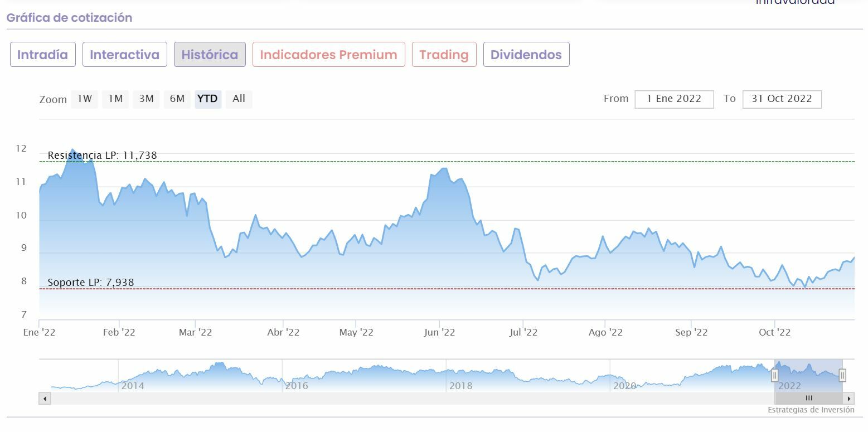Open the Trading tab

(x=444, y=55)
